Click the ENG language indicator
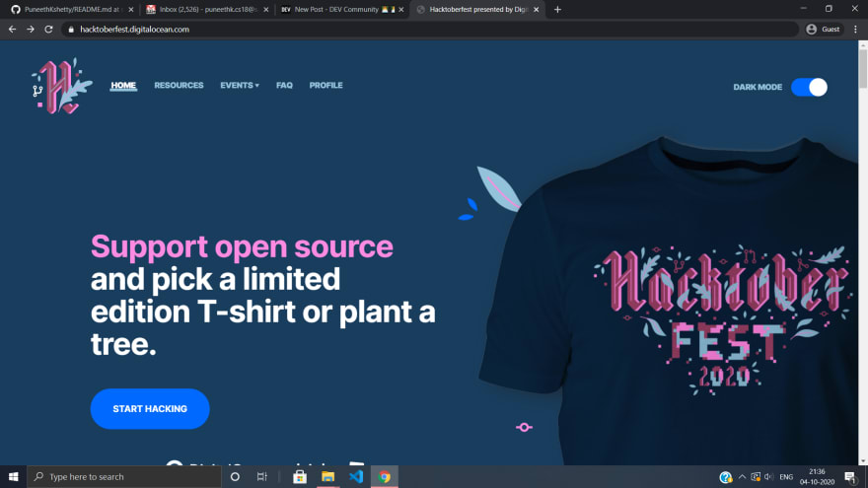The width and height of the screenshot is (868, 488). click(786, 477)
